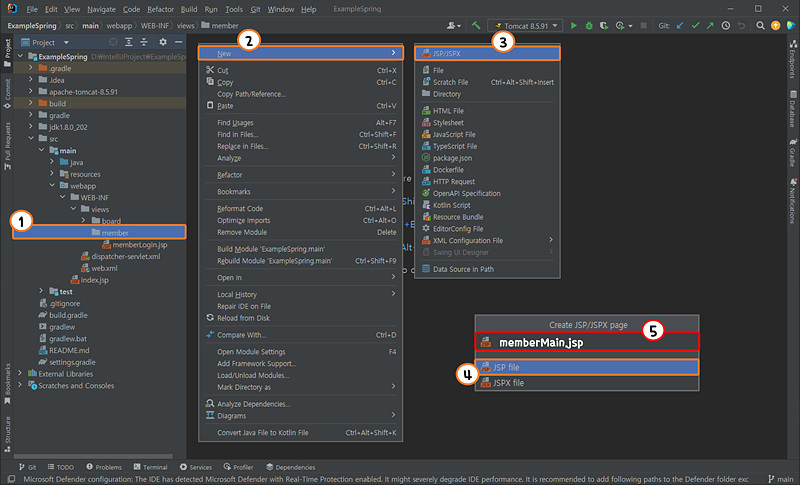Rollback changes with undo icon
800x485 pixels.
[741, 25]
